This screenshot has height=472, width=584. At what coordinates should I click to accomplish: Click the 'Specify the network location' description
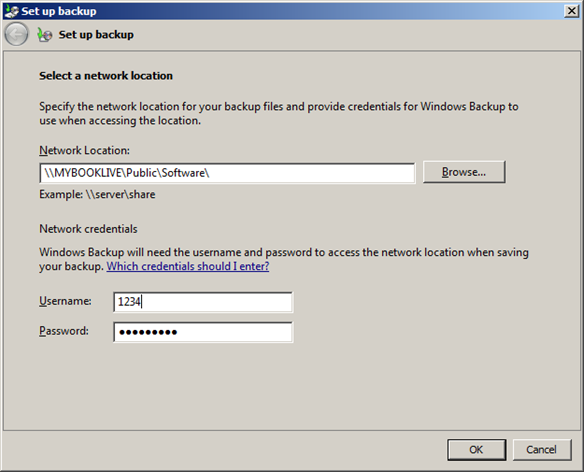click(279, 114)
